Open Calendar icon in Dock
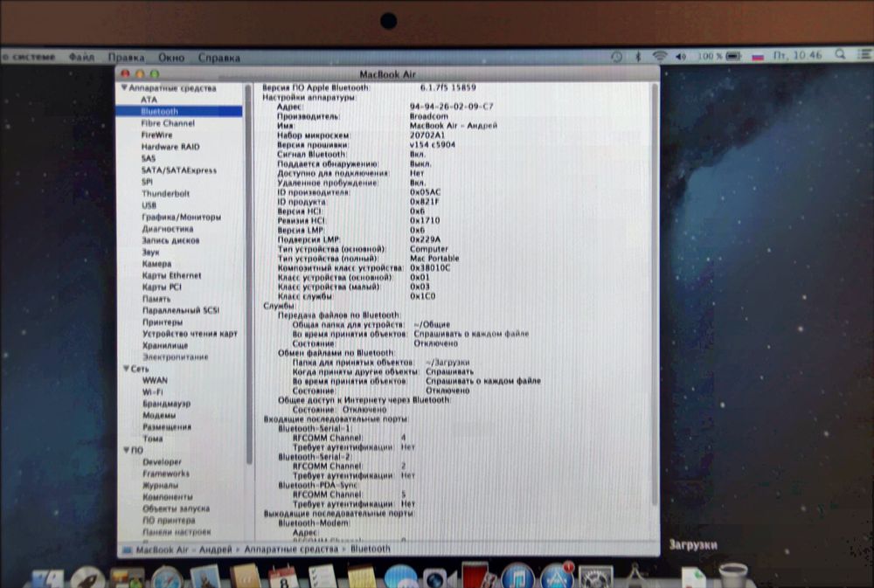The image size is (874, 588). point(283,577)
